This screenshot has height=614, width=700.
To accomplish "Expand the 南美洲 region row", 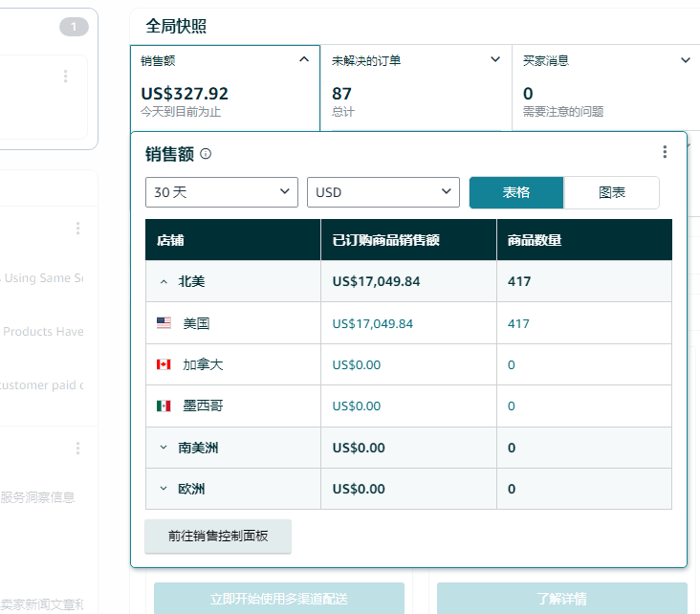I will pos(164,448).
